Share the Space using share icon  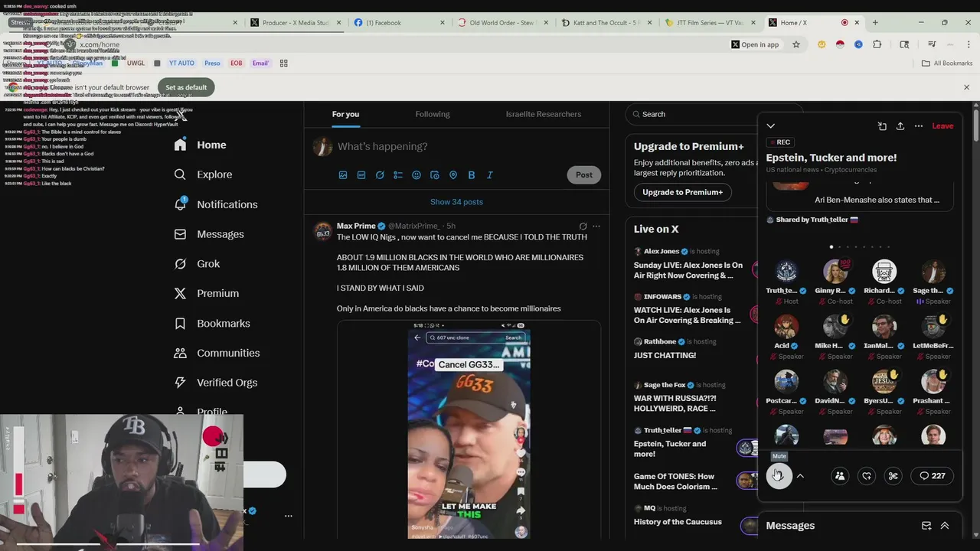point(900,126)
